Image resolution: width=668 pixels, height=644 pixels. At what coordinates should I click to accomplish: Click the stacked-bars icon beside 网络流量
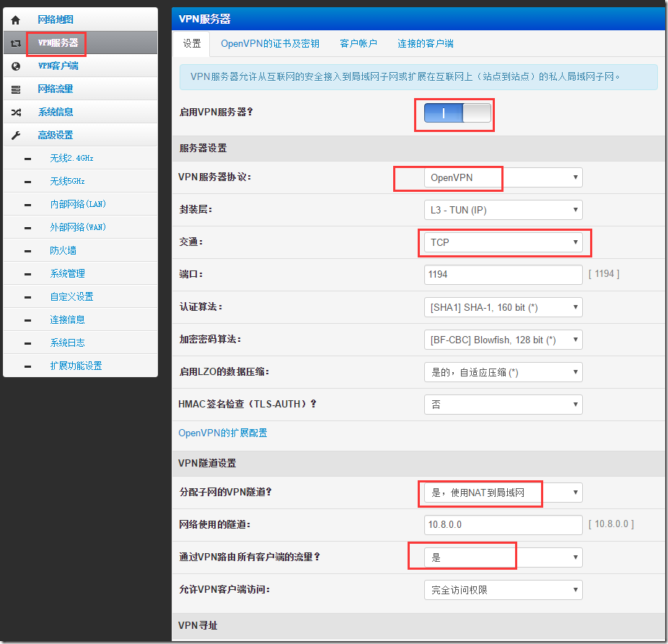(x=16, y=89)
